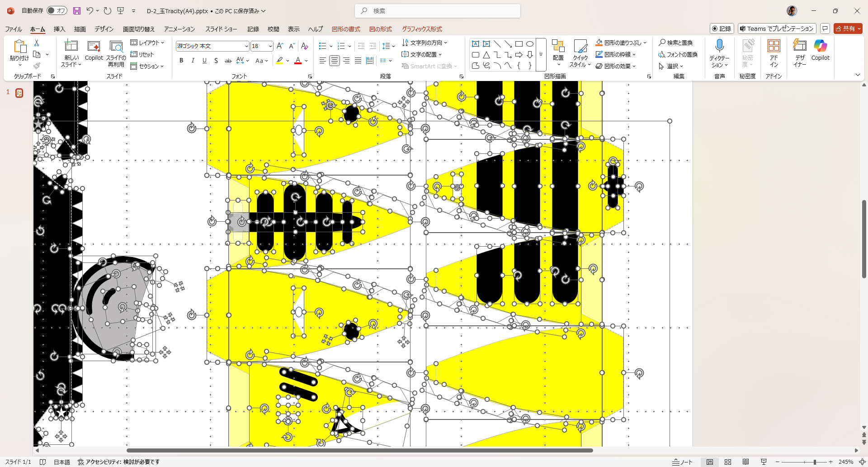Click the Save icon in title bar
This screenshot has width=868, height=467.
[77, 11]
